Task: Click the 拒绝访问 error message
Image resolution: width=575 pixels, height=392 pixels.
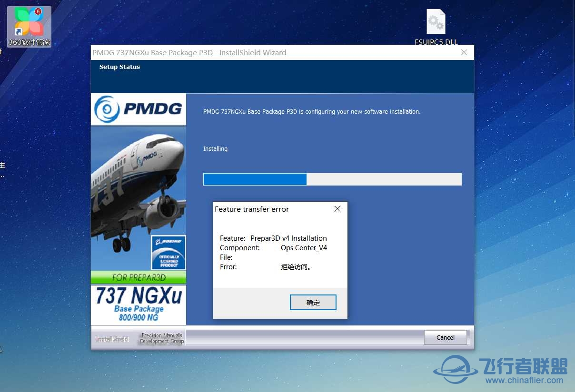Action: point(296,267)
